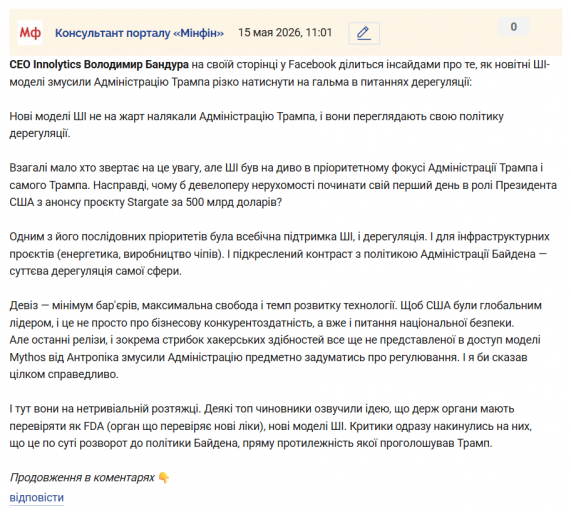
Task: Click the bold text «CEO Innolytics Володимир Бандура»
Action: click(x=99, y=64)
